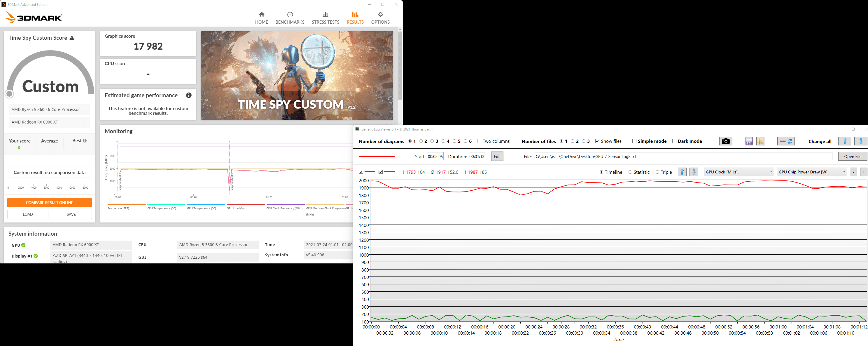Screen dimensions: 868x346
Task: Open the GPU Chip Power Draw [W] dropdown
Action: (811, 172)
